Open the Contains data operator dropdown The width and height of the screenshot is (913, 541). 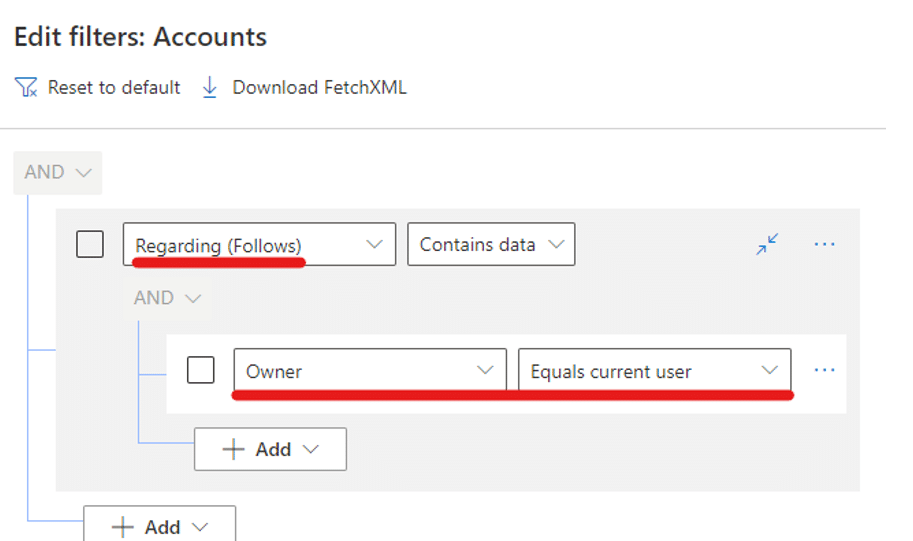pyautogui.click(x=490, y=244)
